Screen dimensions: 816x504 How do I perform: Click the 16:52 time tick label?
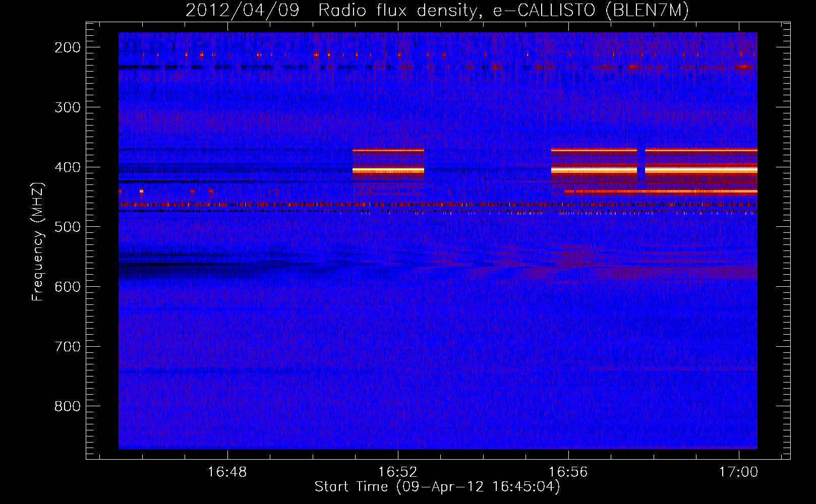point(398,472)
